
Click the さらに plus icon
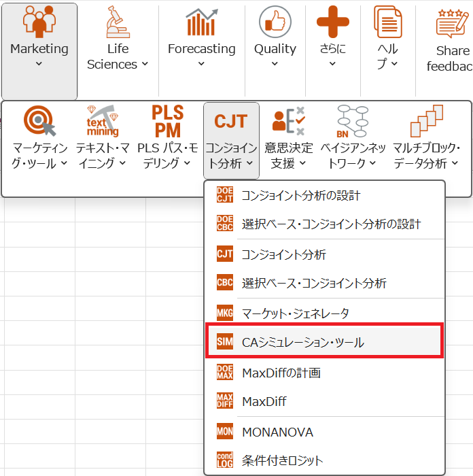pyautogui.click(x=332, y=23)
